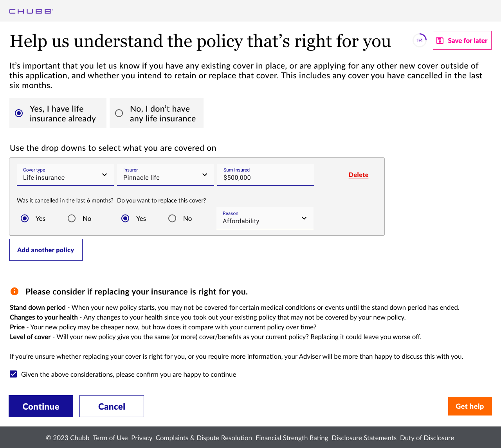Uncheck the happy to continue confirmation checkbox

(x=13, y=374)
